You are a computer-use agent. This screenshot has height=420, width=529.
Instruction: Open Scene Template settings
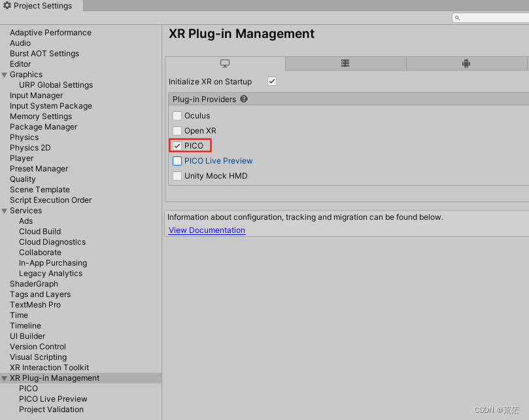40,190
